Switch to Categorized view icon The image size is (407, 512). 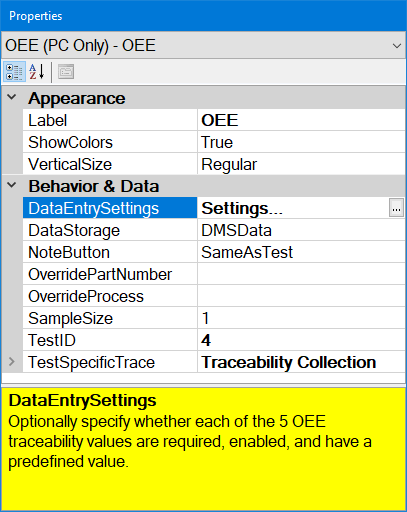[14, 72]
